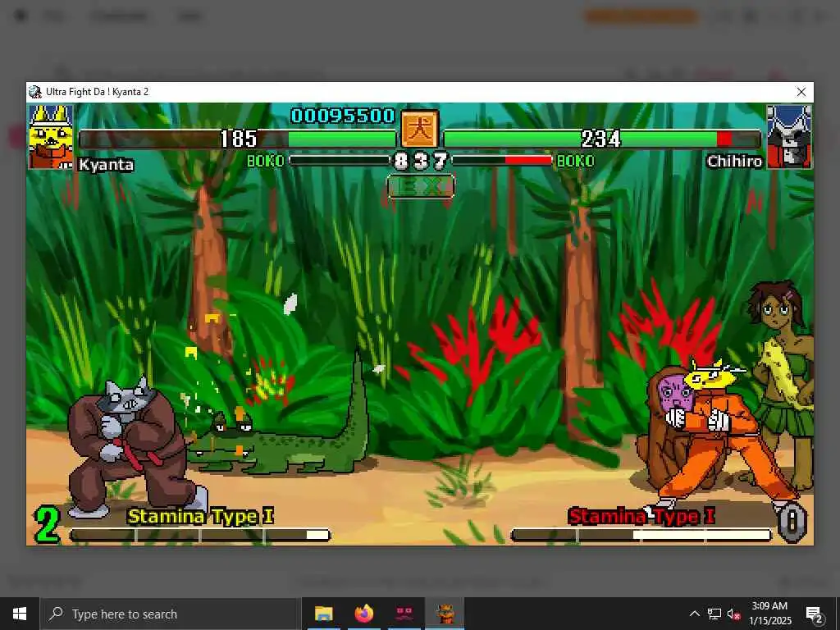Click Kyanta's yellow cat portrait
This screenshot has width=840, height=630.
51,137
